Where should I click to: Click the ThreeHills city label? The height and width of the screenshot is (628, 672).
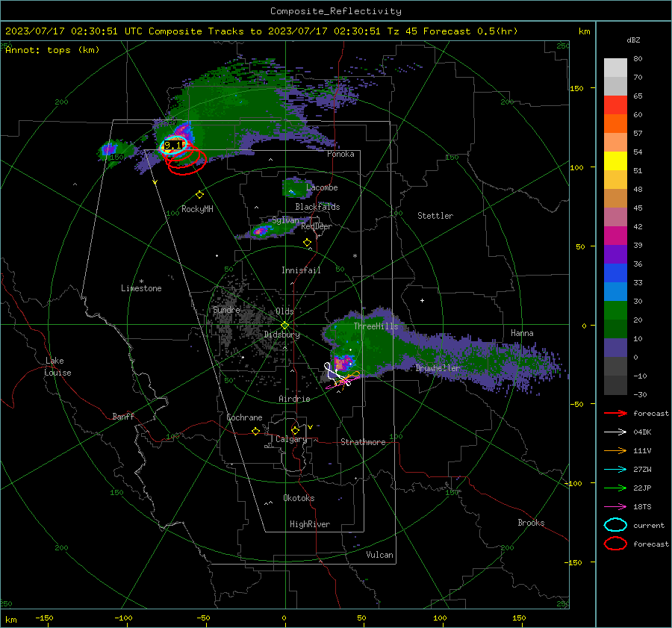(376, 326)
